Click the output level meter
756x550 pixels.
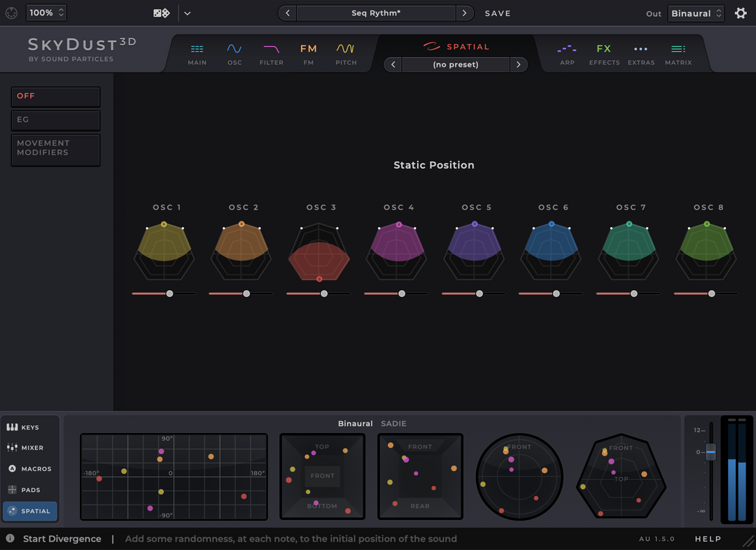[x=736, y=469]
